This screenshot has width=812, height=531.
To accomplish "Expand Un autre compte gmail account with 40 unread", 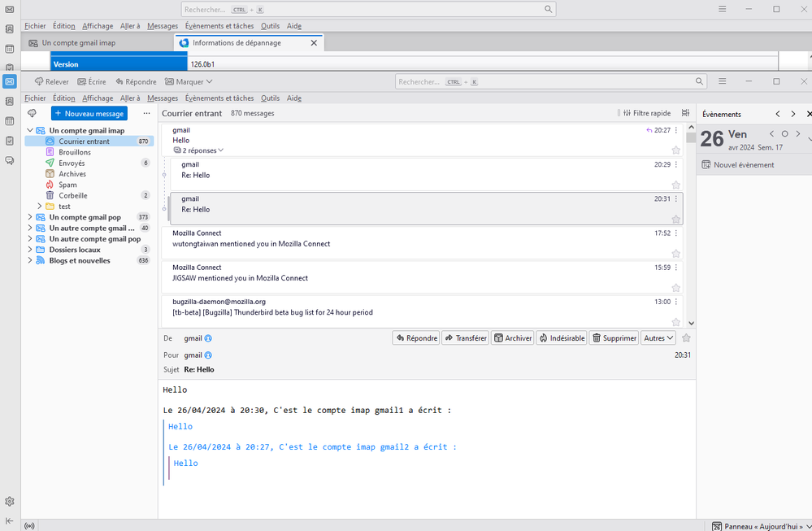I will (30, 228).
